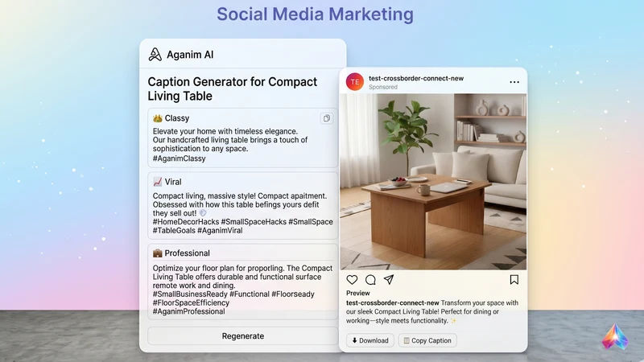Save post with bookmark icon
The height and width of the screenshot is (362, 644).
click(x=514, y=280)
